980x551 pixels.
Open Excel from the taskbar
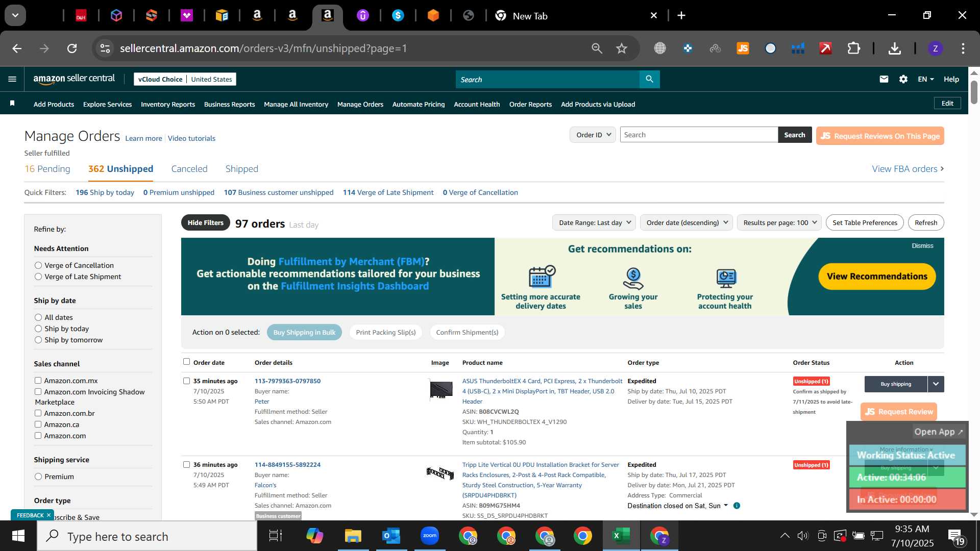point(621,536)
